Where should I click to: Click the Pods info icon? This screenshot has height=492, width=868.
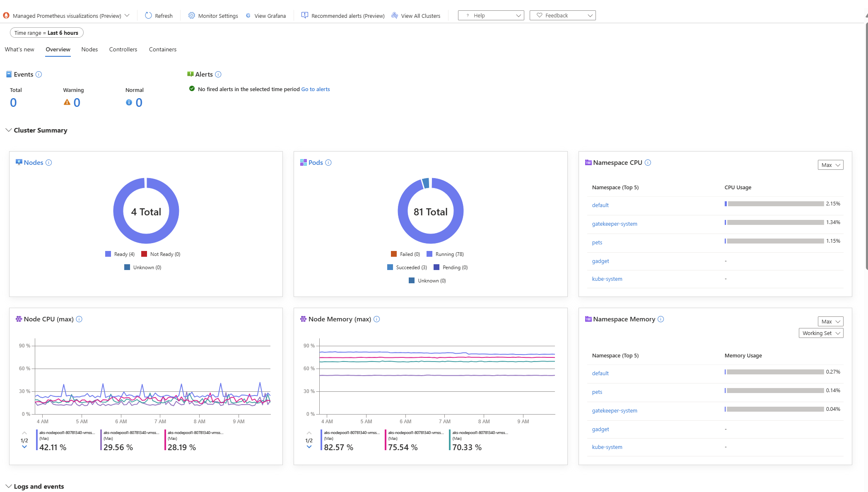click(328, 162)
